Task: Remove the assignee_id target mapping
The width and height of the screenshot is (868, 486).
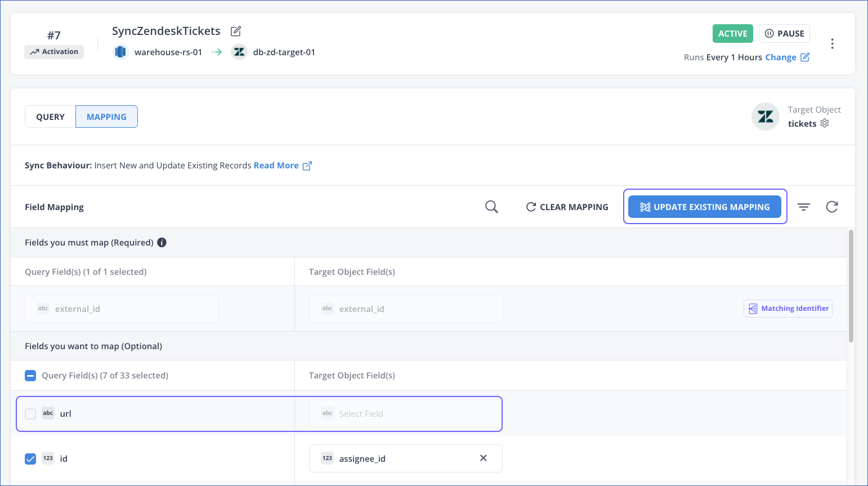Action: click(483, 458)
